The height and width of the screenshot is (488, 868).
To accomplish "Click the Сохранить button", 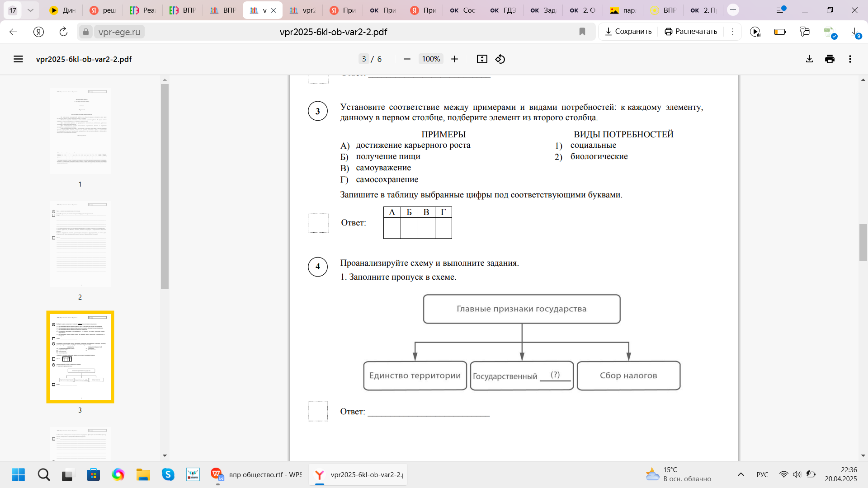I will click(x=628, y=32).
